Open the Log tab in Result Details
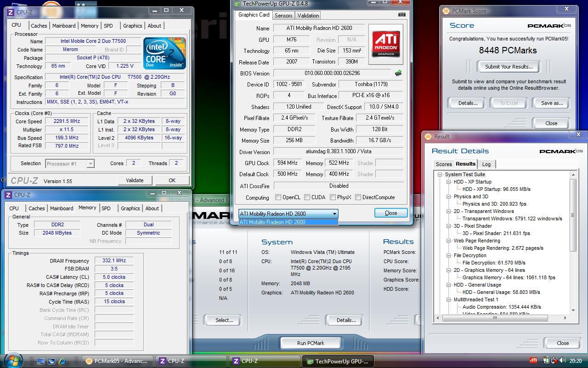Viewport: 588px width, 368px height. pyautogui.click(x=486, y=164)
